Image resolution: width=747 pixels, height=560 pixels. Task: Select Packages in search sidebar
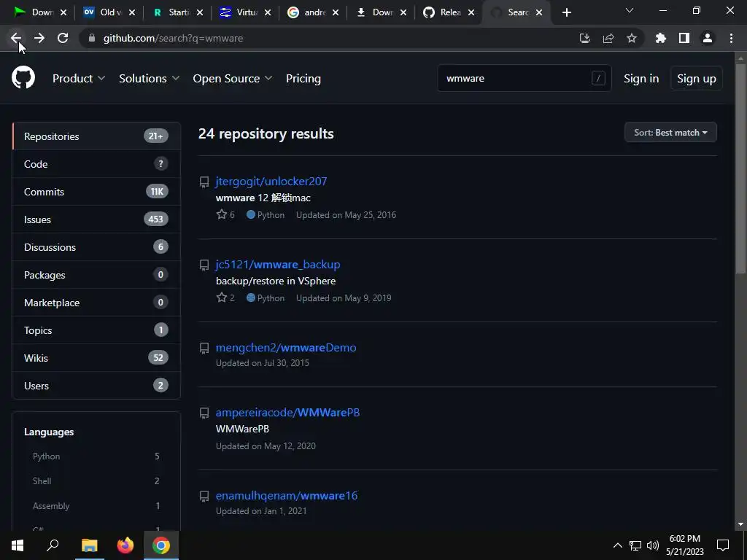[x=96, y=275]
